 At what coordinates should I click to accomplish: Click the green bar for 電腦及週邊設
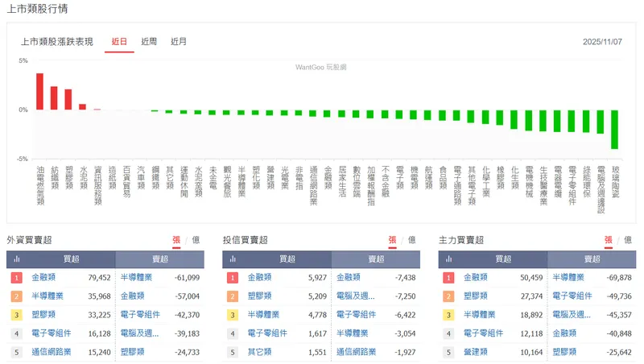[x=600, y=122]
